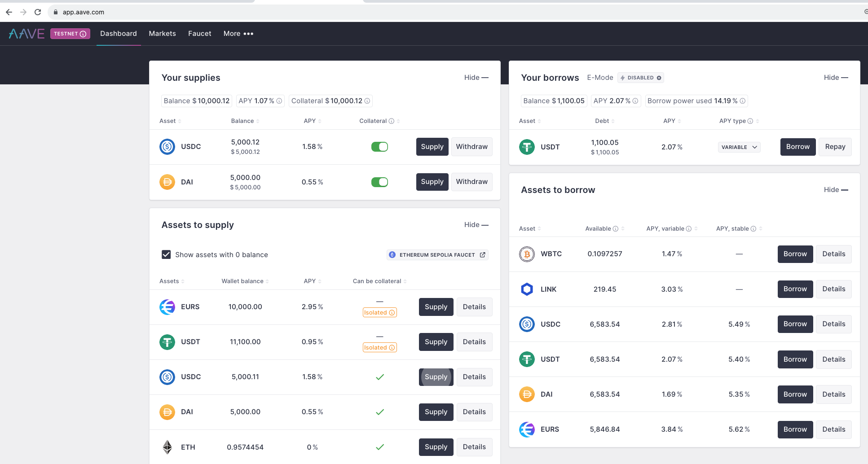
Task: Collapse Your borrows with Hide
Action: click(x=836, y=78)
